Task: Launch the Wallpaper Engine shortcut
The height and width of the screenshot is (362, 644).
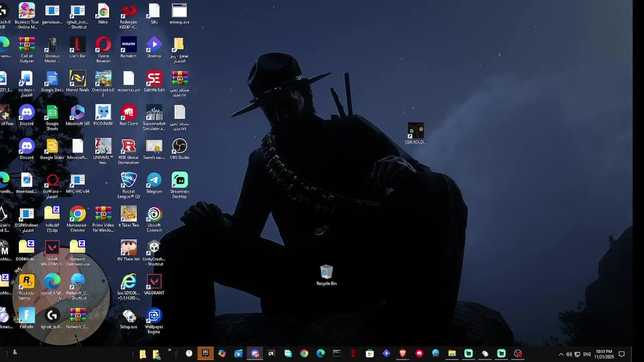Action: (x=154, y=321)
